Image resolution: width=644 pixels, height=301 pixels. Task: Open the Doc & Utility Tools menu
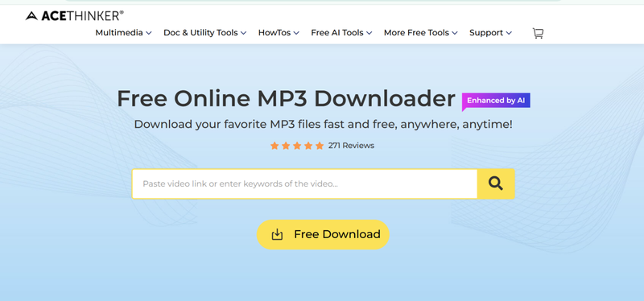[x=204, y=33]
